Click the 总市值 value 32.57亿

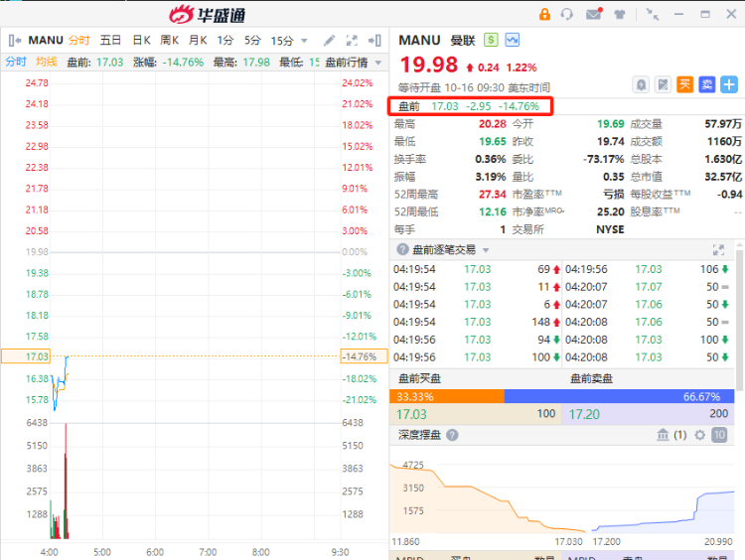tap(723, 177)
